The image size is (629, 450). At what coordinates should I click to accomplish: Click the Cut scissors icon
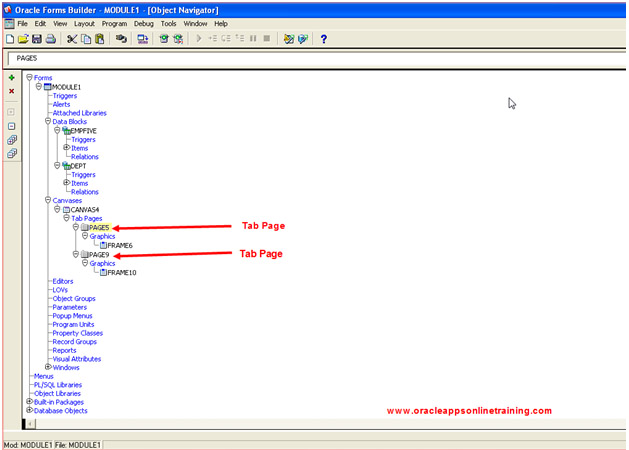[x=72, y=39]
